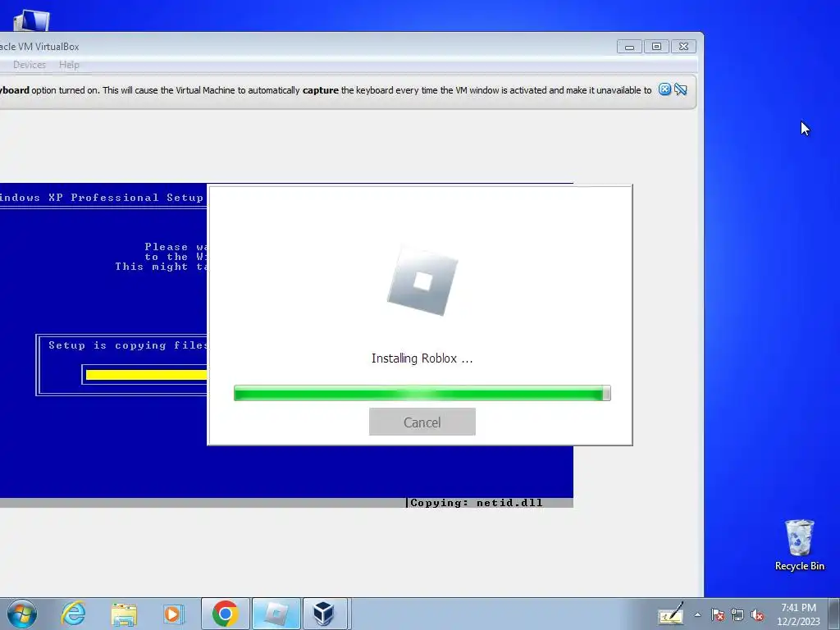Open Windows Media Player from taskbar

[x=173, y=614]
